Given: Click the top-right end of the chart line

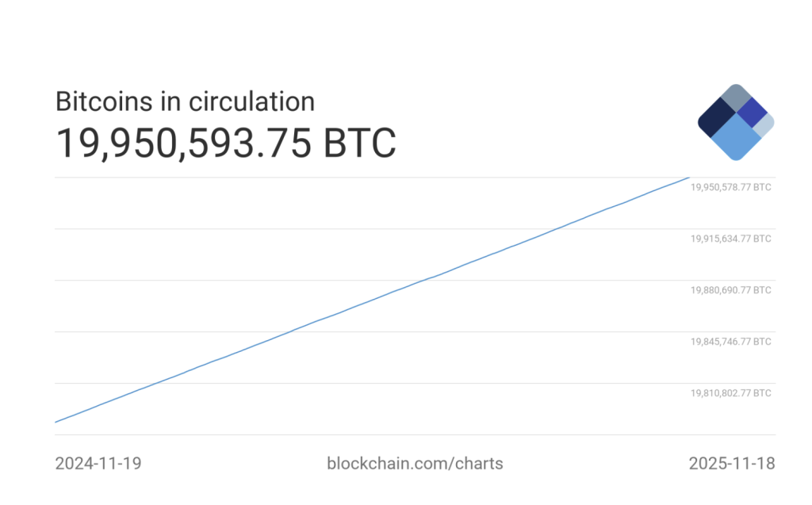Looking at the screenshot, I should pos(688,178).
